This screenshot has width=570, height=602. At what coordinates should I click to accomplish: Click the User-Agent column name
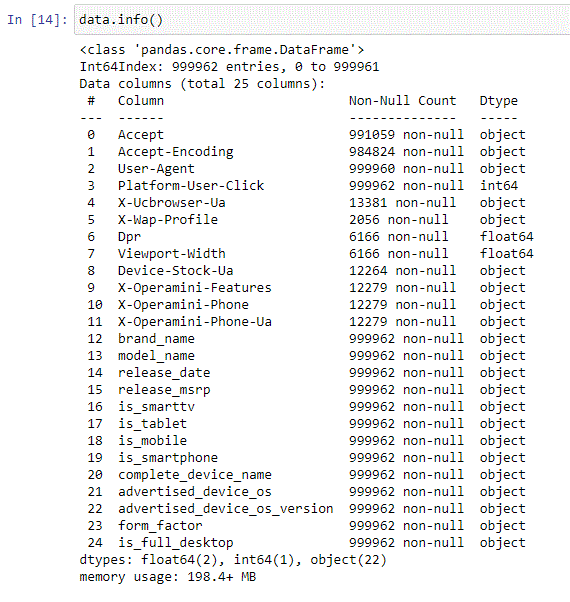(156, 169)
